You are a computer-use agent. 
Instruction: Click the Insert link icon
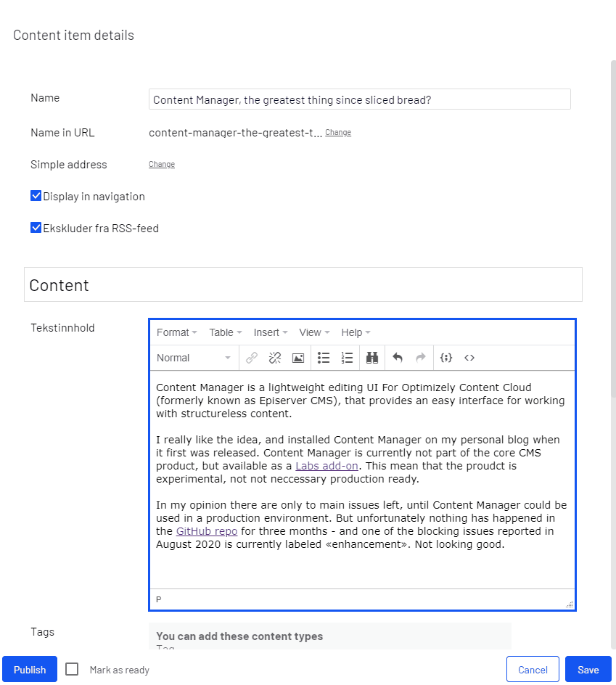(252, 358)
